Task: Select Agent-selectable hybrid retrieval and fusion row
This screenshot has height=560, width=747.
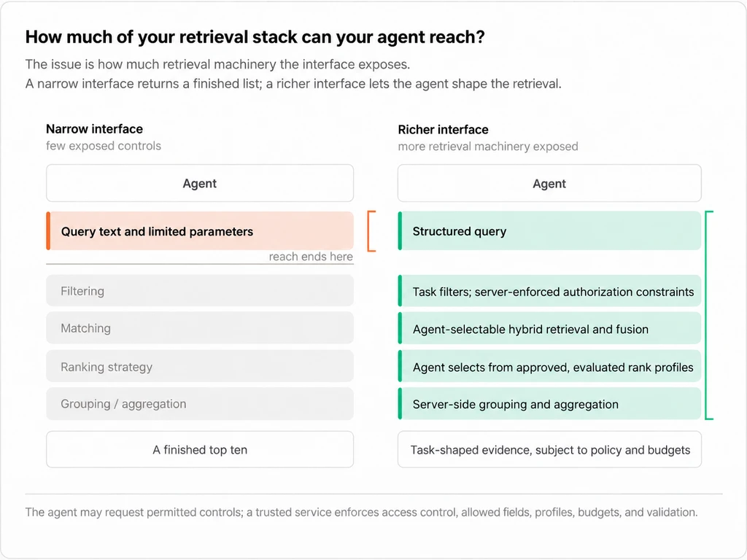Action: tap(549, 328)
